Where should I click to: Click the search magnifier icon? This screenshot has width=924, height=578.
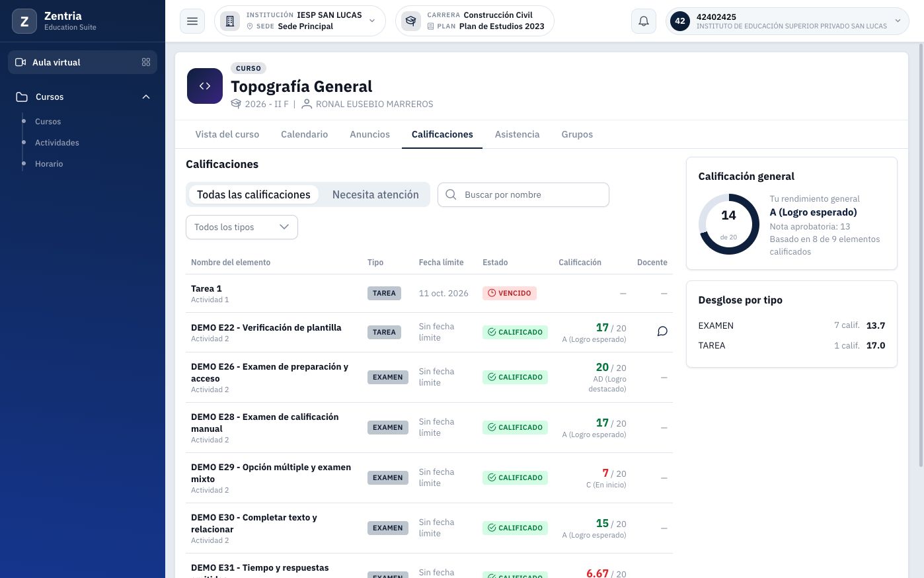point(451,194)
